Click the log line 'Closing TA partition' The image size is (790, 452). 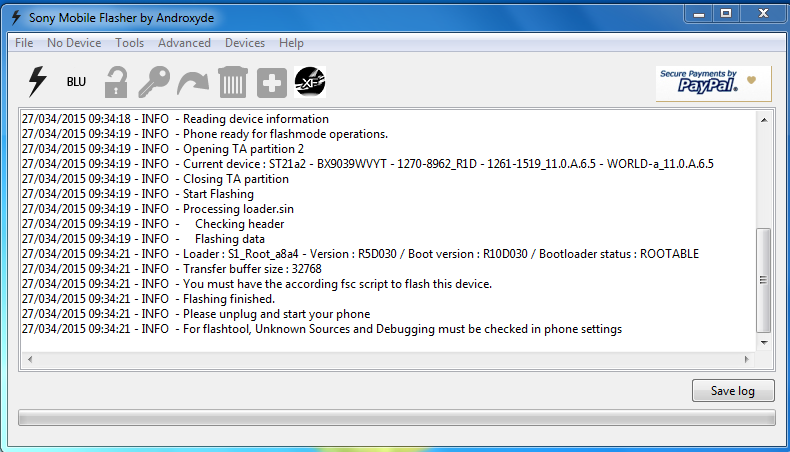(x=155, y=179)
